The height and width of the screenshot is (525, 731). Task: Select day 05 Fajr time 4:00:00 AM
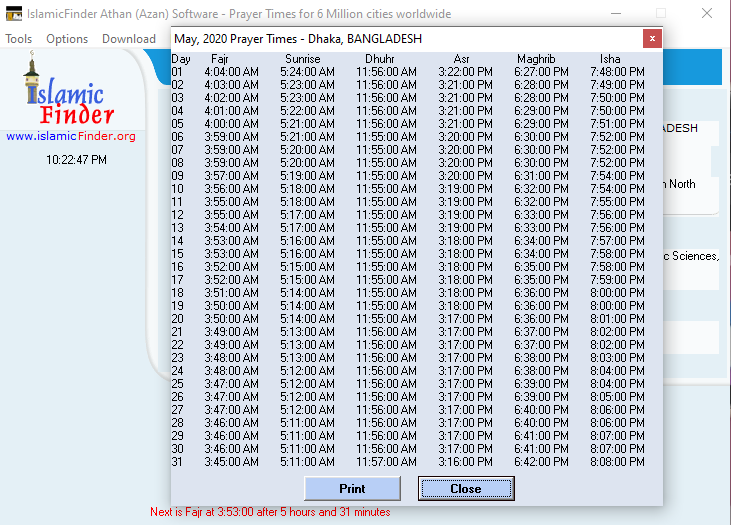click(x=231, y=124)
